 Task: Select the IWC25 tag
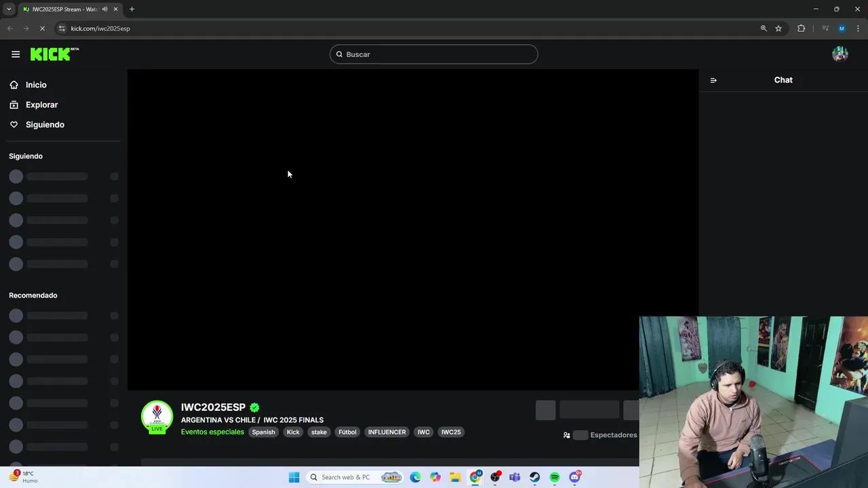point(451,432)
